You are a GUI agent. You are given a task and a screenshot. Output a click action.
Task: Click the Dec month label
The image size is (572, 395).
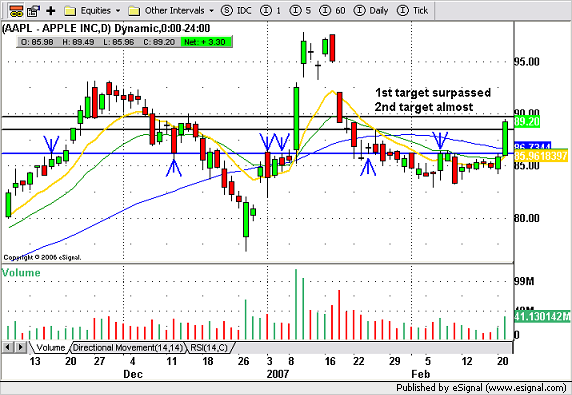pyautogui.click(x=133, y=374)
